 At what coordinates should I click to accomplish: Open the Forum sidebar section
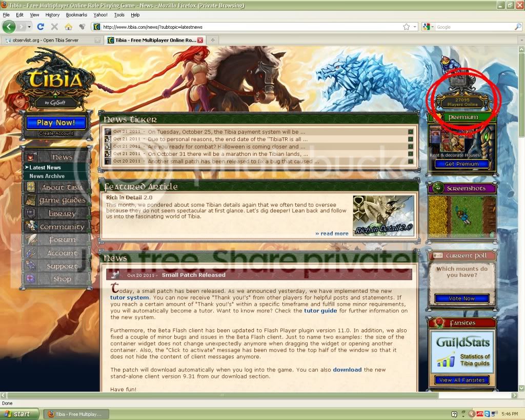click(x=56, y=239)
